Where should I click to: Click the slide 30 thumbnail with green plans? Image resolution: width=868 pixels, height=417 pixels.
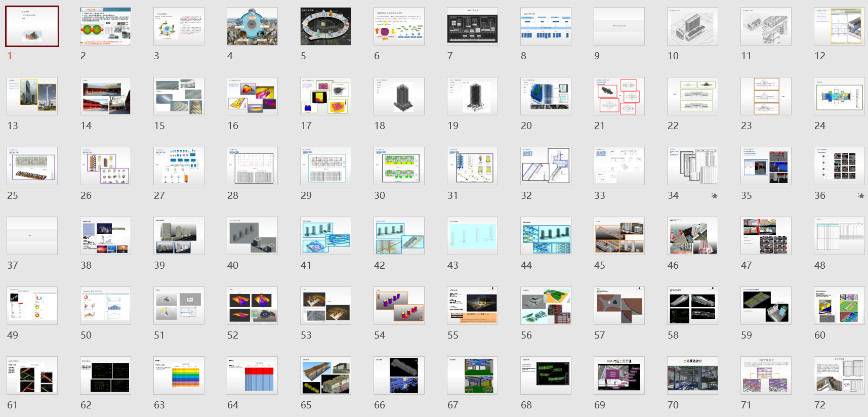pos(399,166)
